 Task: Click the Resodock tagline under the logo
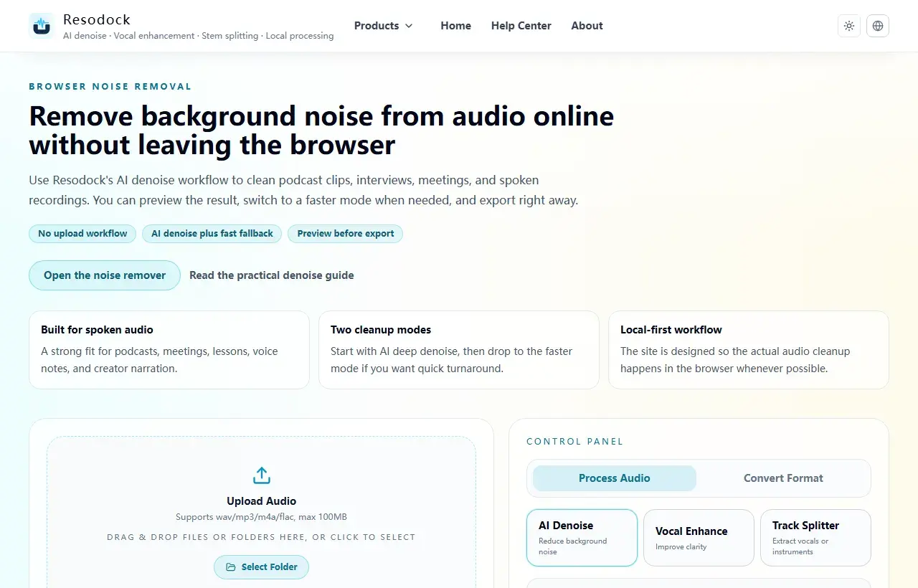pos(199,36)
